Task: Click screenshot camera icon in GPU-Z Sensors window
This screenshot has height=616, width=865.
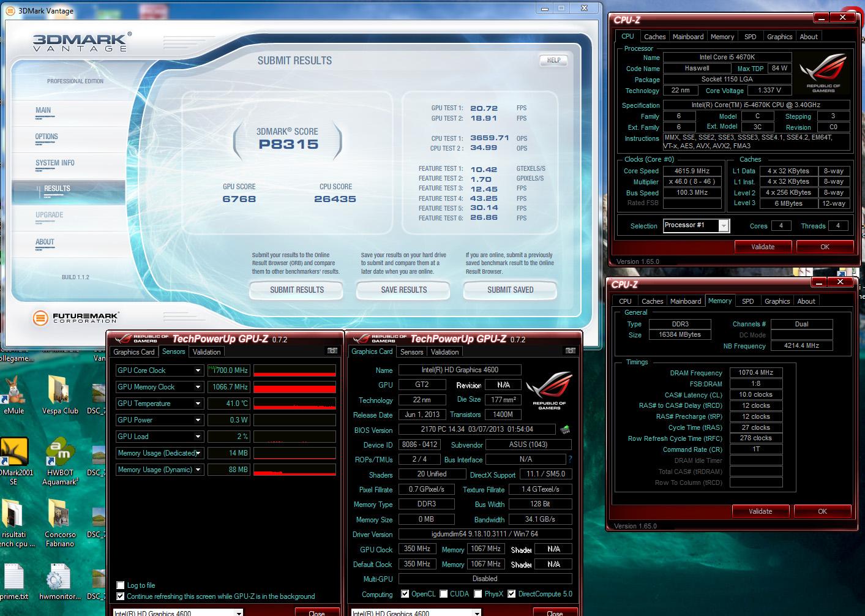Action: pyautogui.click(x=332, y=351)
